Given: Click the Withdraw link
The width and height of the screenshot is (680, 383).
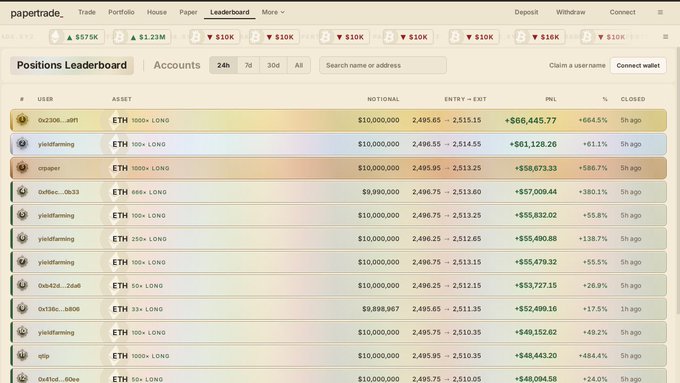Looking at the screenshot, I should pyautogui.click(x=570, y=12).
